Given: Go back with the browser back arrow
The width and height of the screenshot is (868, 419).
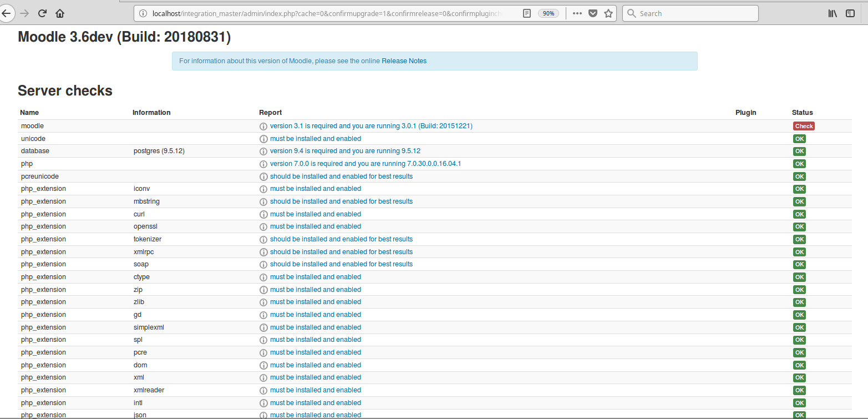Looking at the screenshot, I should pyautogui.click(x=6, y=13).
